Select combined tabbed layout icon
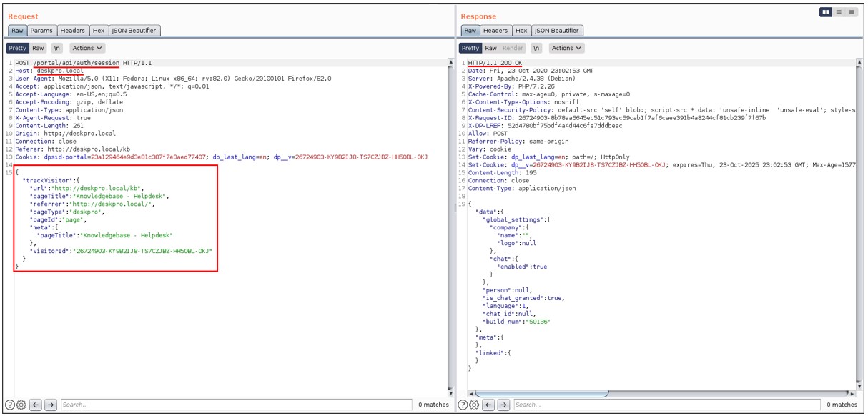The image size is (868, 416). [852, 12]
